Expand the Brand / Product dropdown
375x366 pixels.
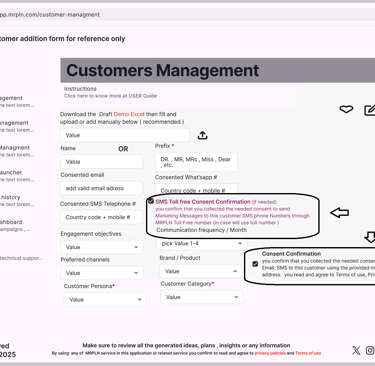201,271
